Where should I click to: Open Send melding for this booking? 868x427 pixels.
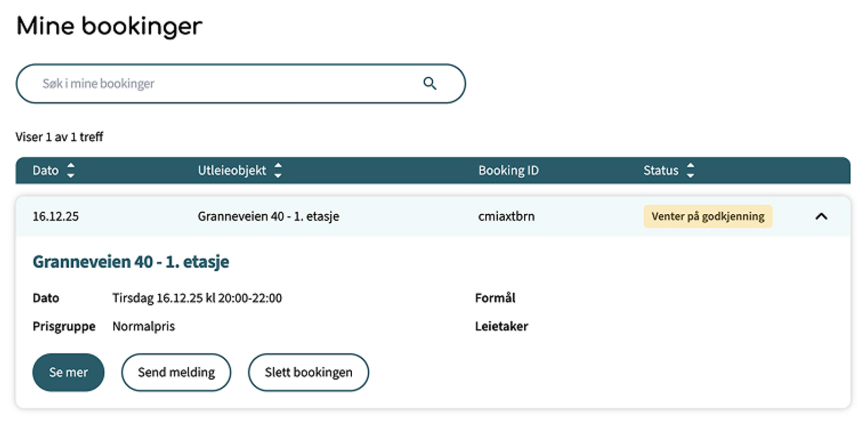(x=176, y=372)
